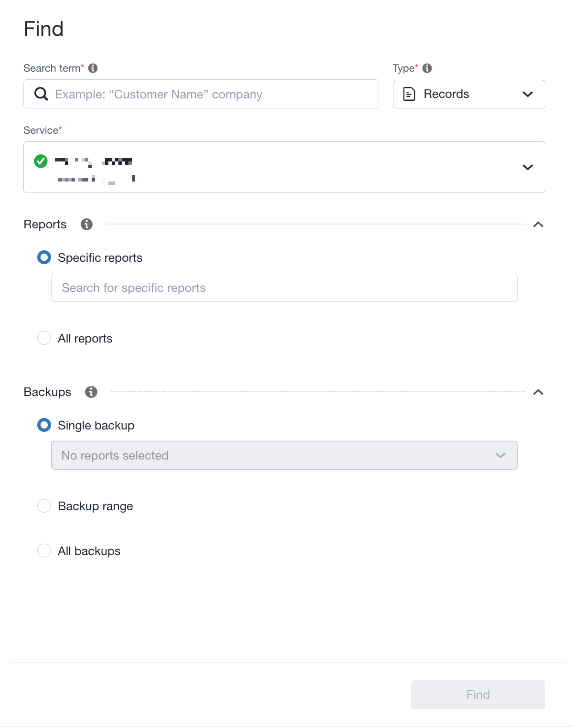Open the No reports selected dropdown

coord(284,455)
